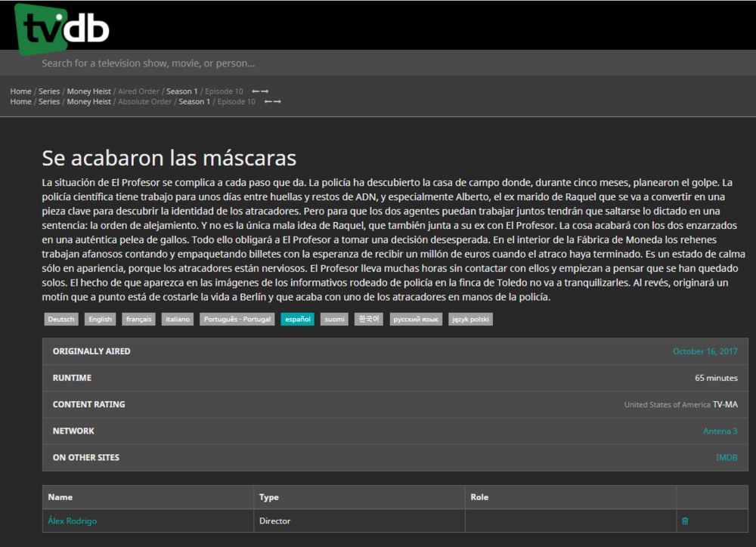This screenshot has width=756, height=547.
Task: Switch translation to Deutsch
Action: click(x=60, y=319)
